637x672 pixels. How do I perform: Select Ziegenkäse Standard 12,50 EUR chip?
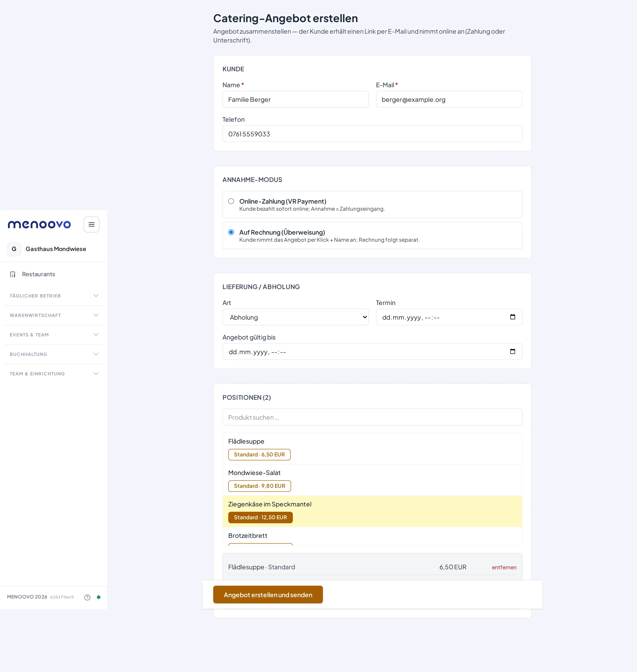click(x=260, y=518)
